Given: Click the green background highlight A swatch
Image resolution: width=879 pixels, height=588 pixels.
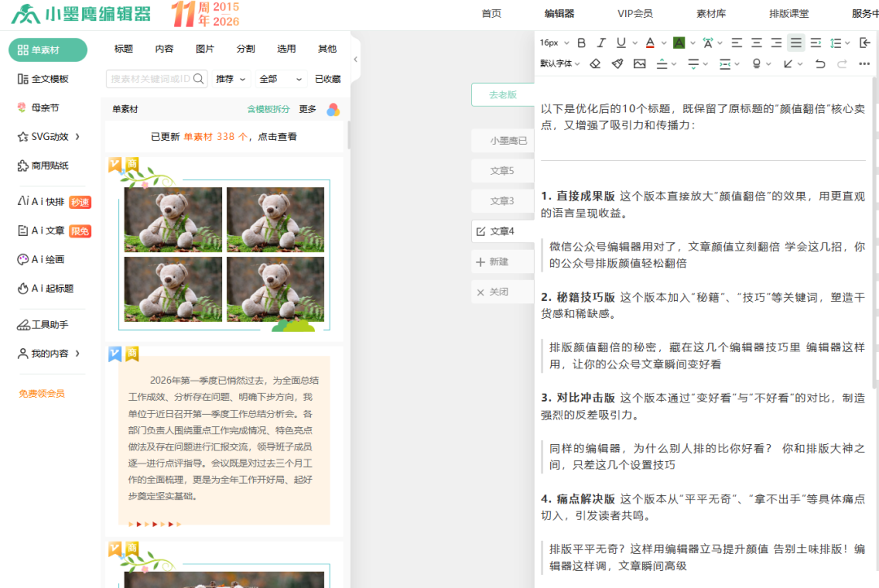Looking at the screenshot, I should click(679, 42).
